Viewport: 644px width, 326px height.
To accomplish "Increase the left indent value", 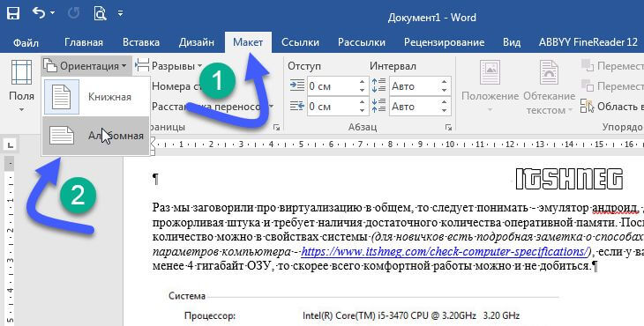I will (362, 82).
